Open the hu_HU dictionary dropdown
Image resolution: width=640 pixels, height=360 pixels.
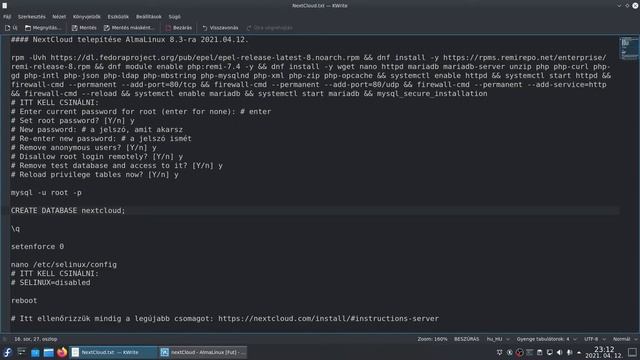click(498, 339)
